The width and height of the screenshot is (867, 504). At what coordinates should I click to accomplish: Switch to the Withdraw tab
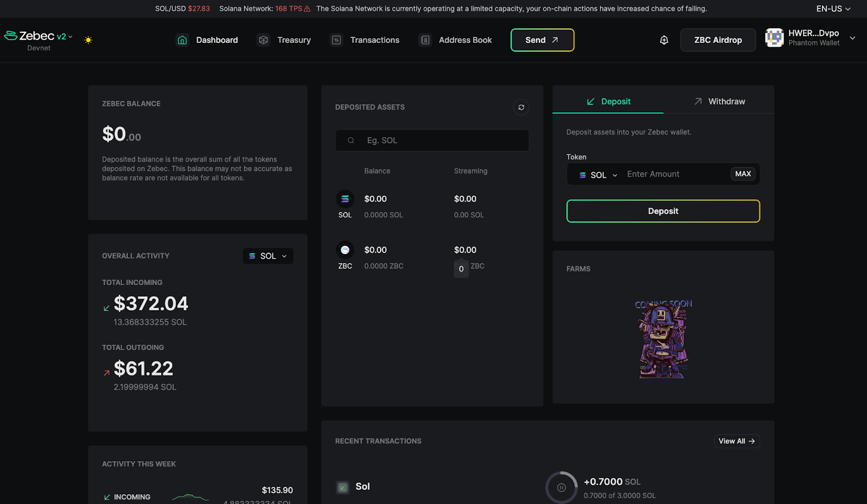click(719, 101)
